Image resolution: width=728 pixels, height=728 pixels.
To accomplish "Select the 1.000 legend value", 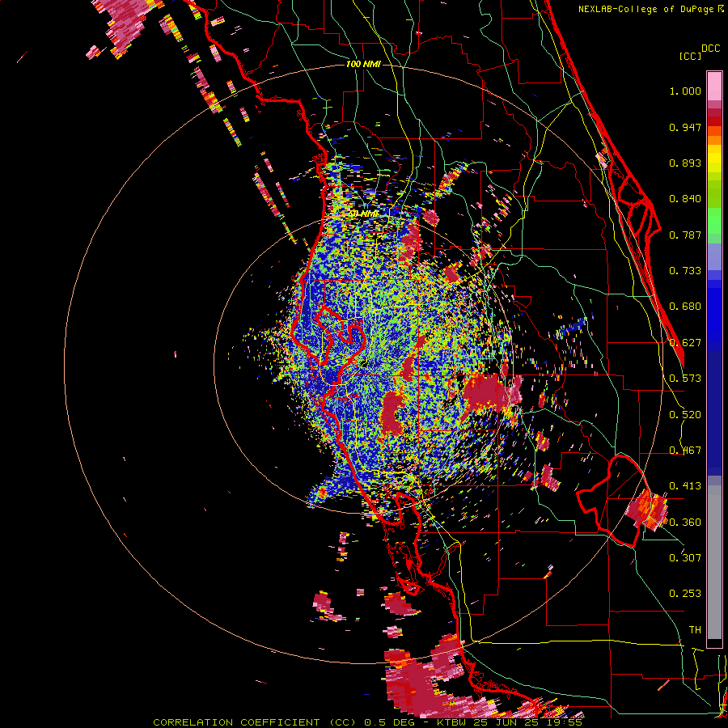I will [685, 91].
